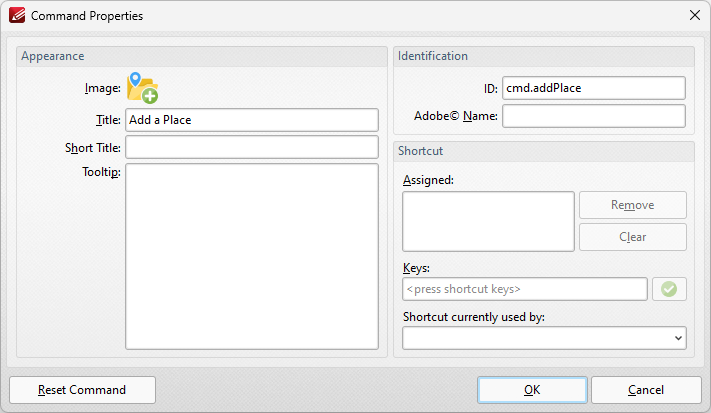Select the ID field containing cmd.addPlace

pyautogui.click(x=594, y=88)
